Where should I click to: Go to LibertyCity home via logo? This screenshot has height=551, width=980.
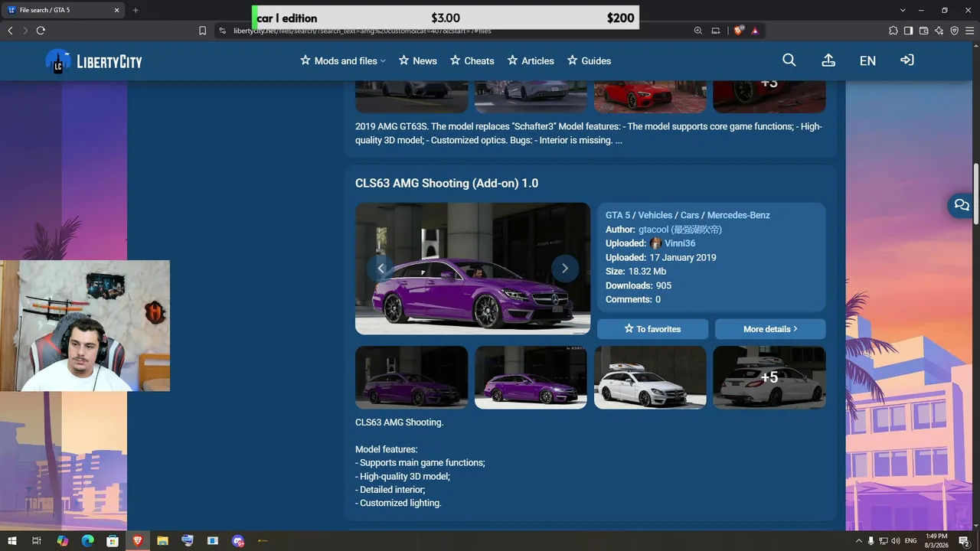(x=94, y=61)
